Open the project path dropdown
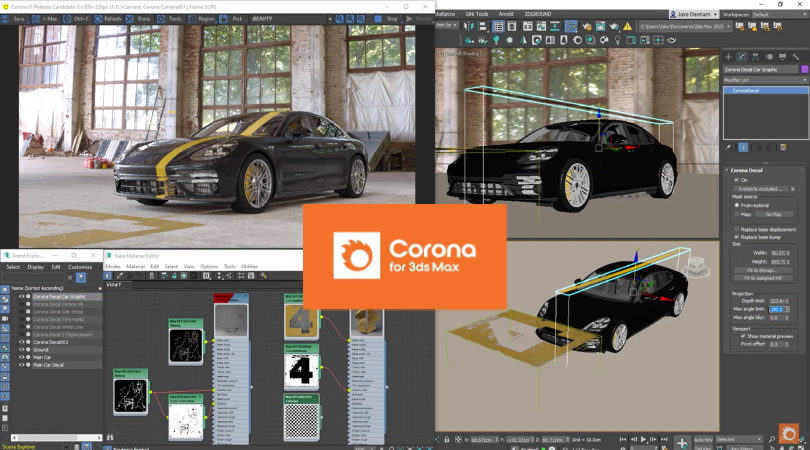Image resolution: width=810 pixels, height=450 pixels. (x=686, y=26)
